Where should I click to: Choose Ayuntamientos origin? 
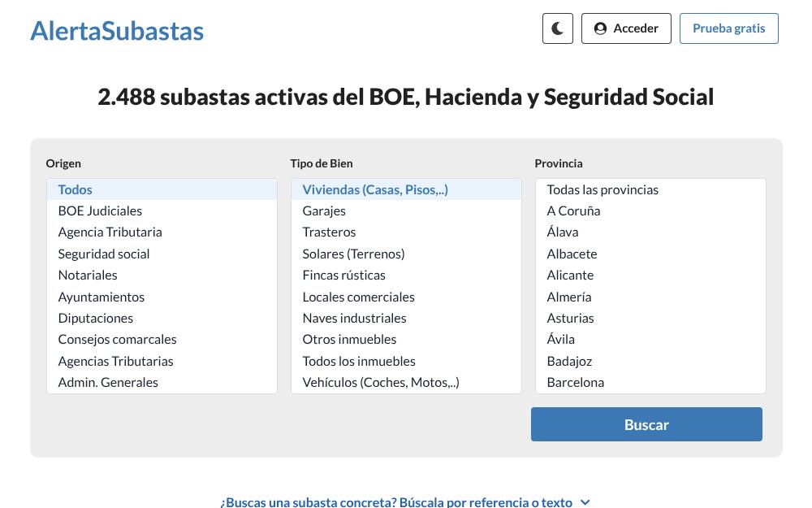pyautogui.click(x=162, y=297)
